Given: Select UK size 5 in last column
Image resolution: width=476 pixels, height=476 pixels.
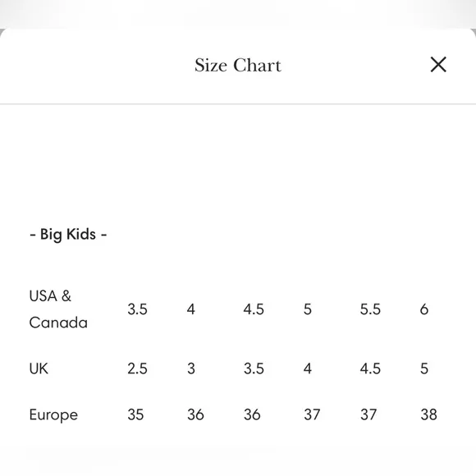Looking at the screenshot, I should [x=424, y=368].
